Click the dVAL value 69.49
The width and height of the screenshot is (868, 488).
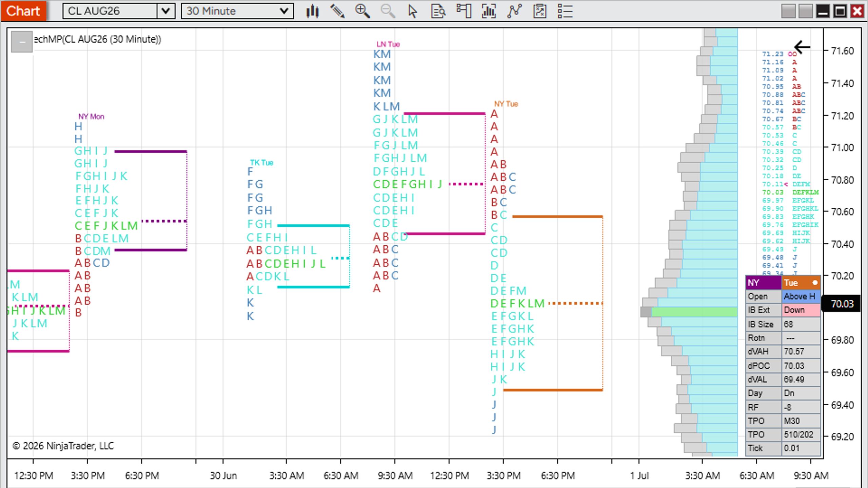[x=801, y=379]
